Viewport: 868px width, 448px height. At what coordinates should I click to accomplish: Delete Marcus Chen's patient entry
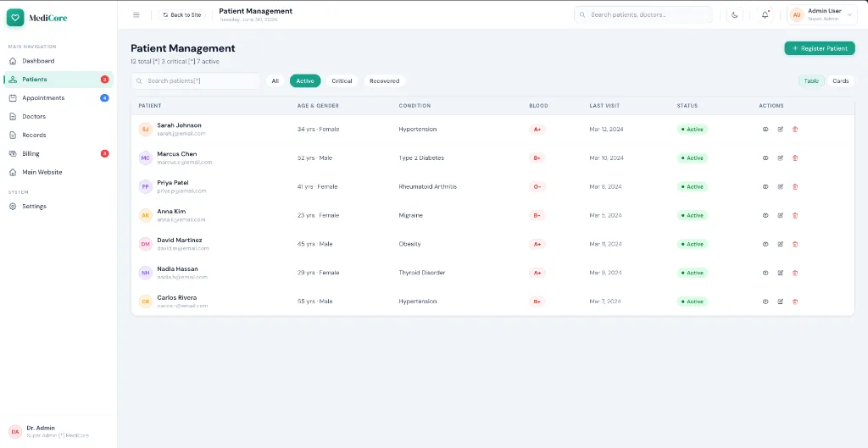click(795, 158)
